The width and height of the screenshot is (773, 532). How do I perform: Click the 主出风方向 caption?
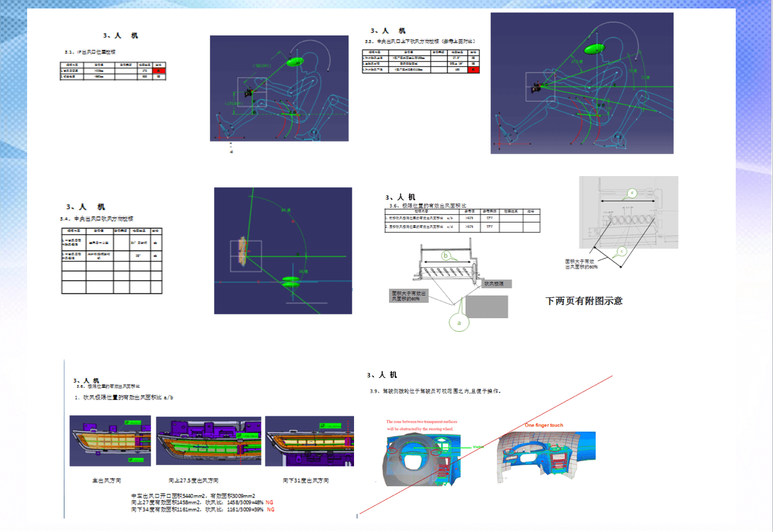pyautogui.click(x=107, y=481)
